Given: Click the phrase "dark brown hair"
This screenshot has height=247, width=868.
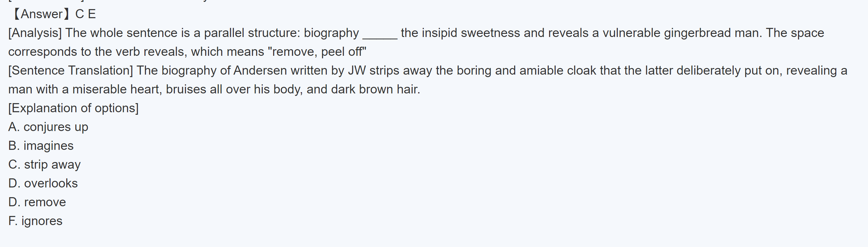Looking at the screenshot, I should 375,90.
